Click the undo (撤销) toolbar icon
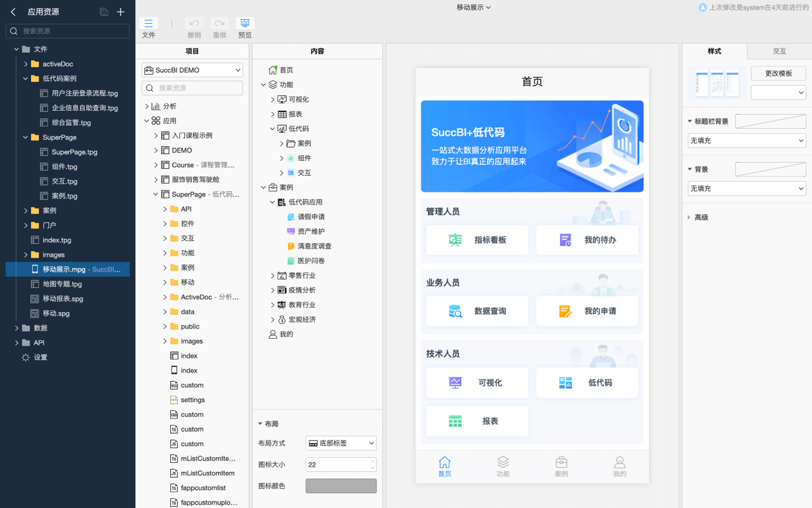Viewport: 812px width, 508px height. click(194, 23)
